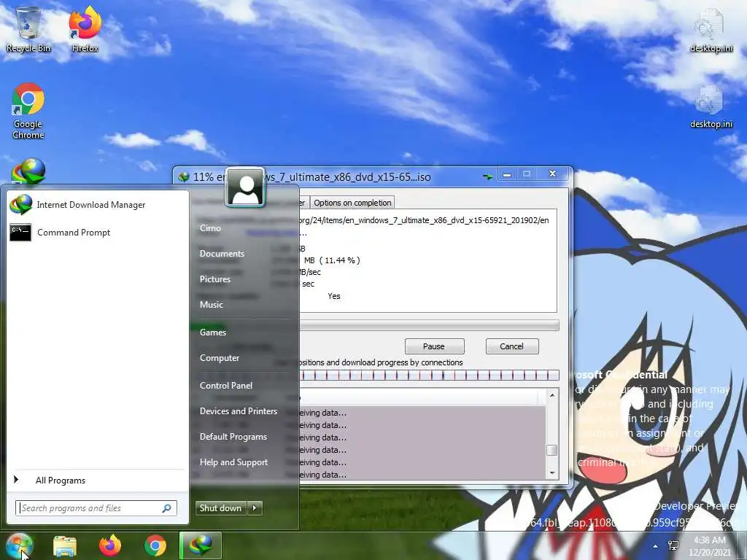The height and width of the screenshot is (560, 747).
Task: Open Music from Start menu
Action: (x=211, y=304)
